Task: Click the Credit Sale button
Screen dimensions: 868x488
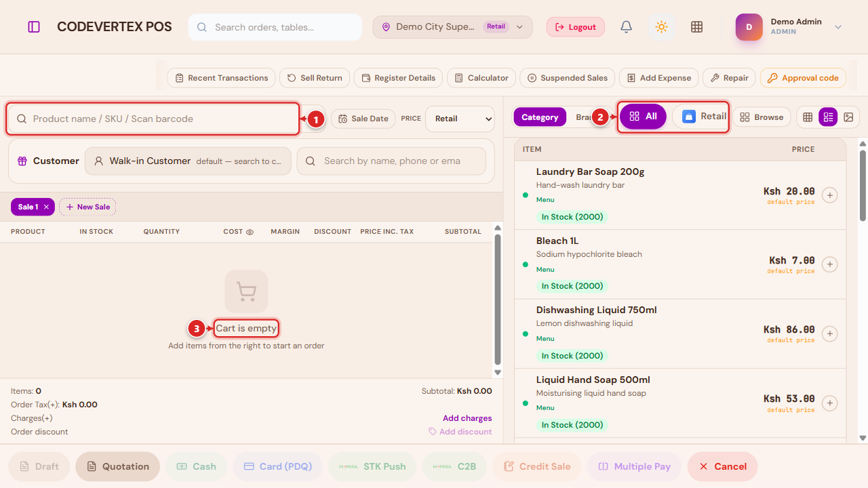Action: [537, 466]
